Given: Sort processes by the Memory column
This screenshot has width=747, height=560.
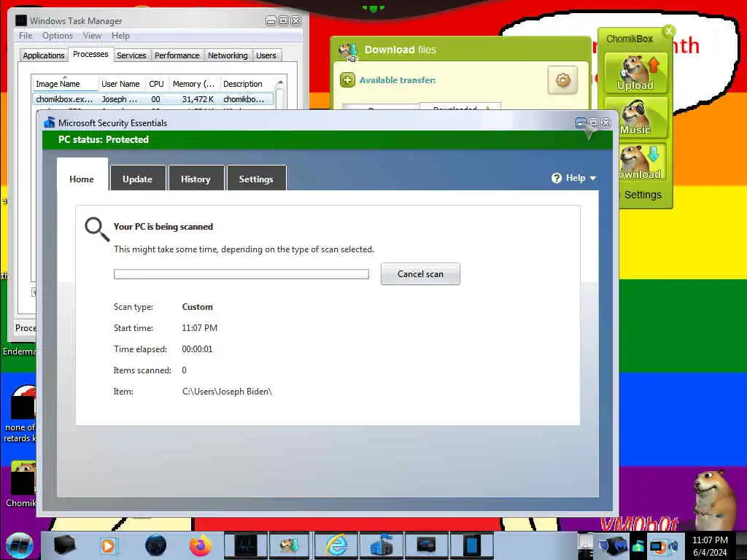Looking at the screenshot, I should pyautogui.click(x=193, y=84).
